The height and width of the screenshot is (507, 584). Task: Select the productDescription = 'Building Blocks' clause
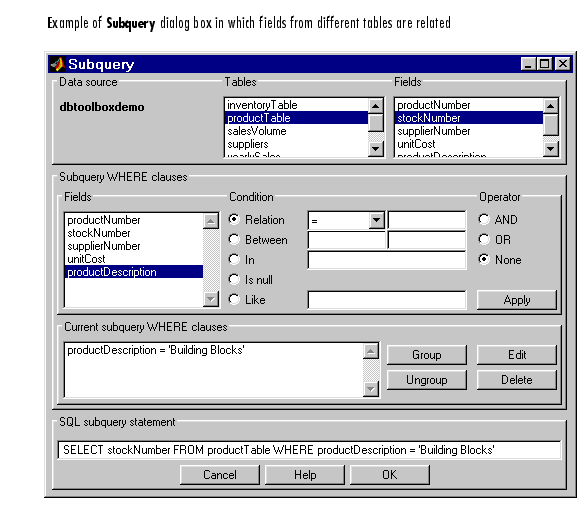point(156,350)
